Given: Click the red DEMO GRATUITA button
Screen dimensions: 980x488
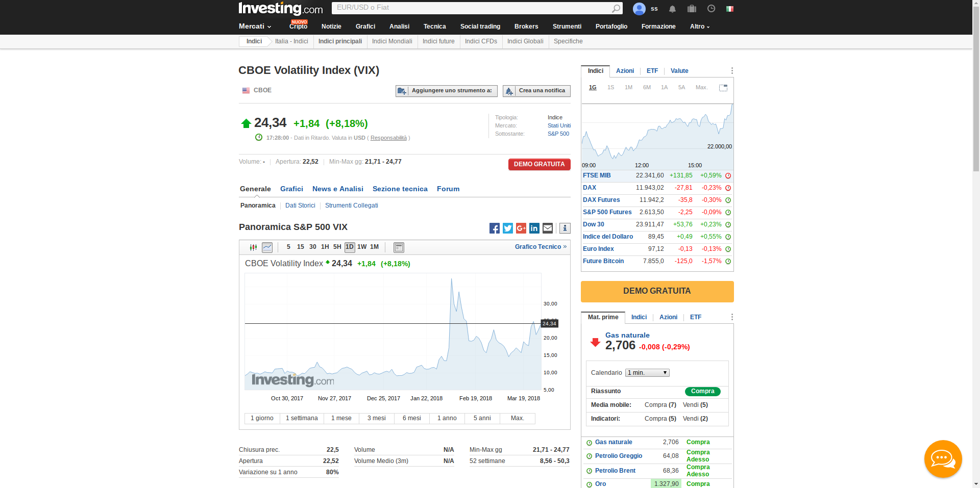Looking at the screenshot, I should tap(540, 165).
